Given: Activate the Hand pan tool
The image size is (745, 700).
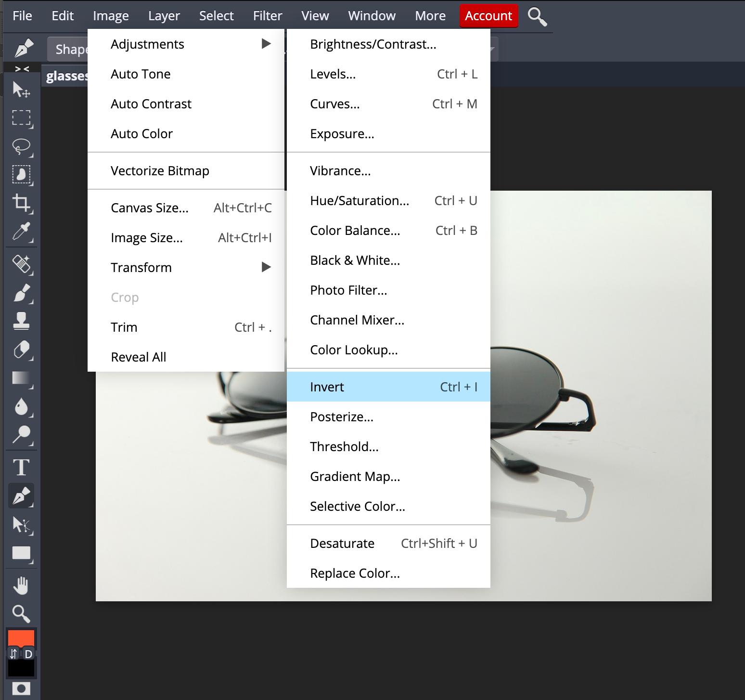Looking at the screenshot, I should (x=21, y=585).
